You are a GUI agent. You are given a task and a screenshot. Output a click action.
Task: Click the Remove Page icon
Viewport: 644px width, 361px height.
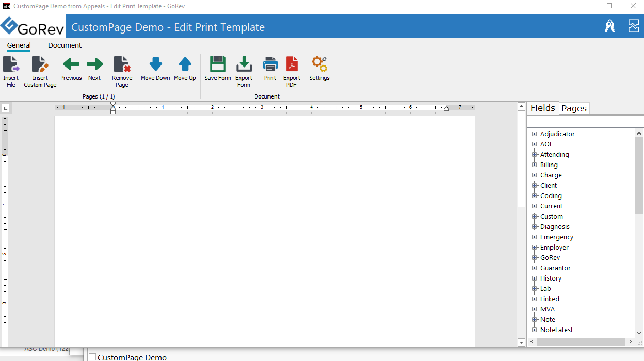pos(122,64)
